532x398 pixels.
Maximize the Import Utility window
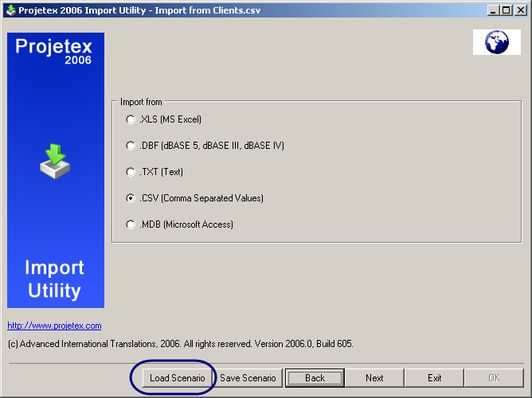[x=507, y=10]
